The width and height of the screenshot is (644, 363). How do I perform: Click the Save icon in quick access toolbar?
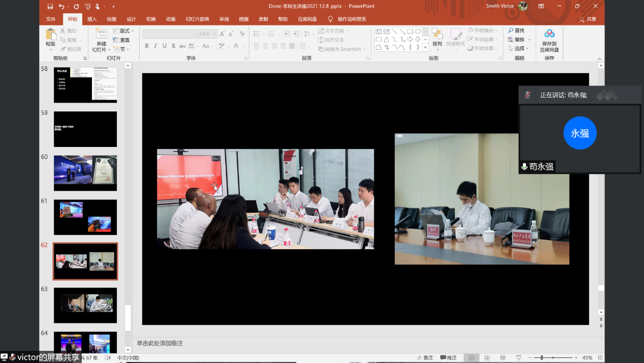50,7
